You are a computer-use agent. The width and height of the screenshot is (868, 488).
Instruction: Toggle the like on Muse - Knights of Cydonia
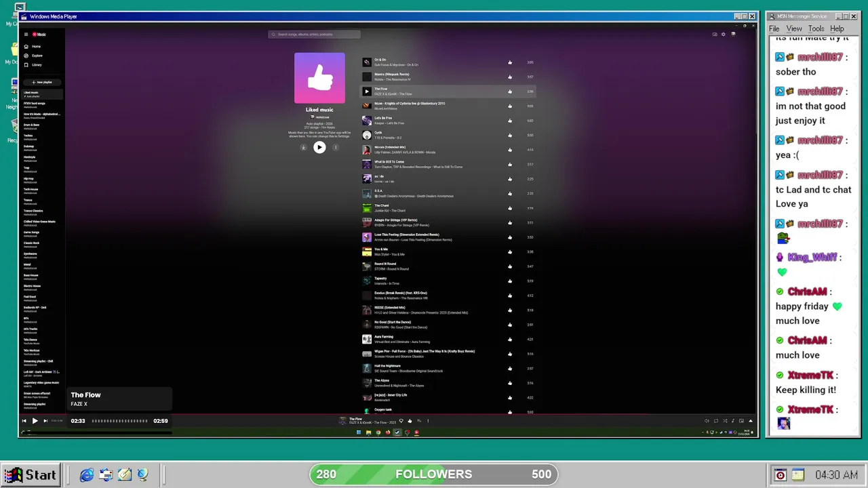tap(510, 106)
